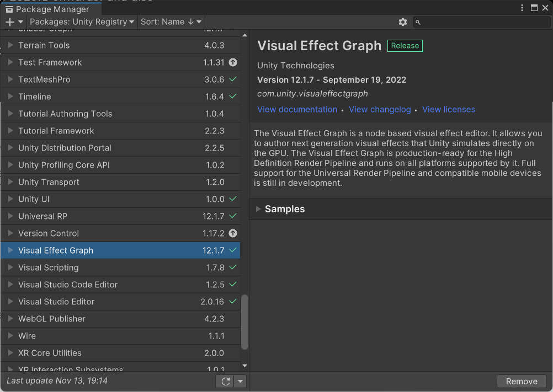
Task: Click the package search field
Action: tap(481, 22)
